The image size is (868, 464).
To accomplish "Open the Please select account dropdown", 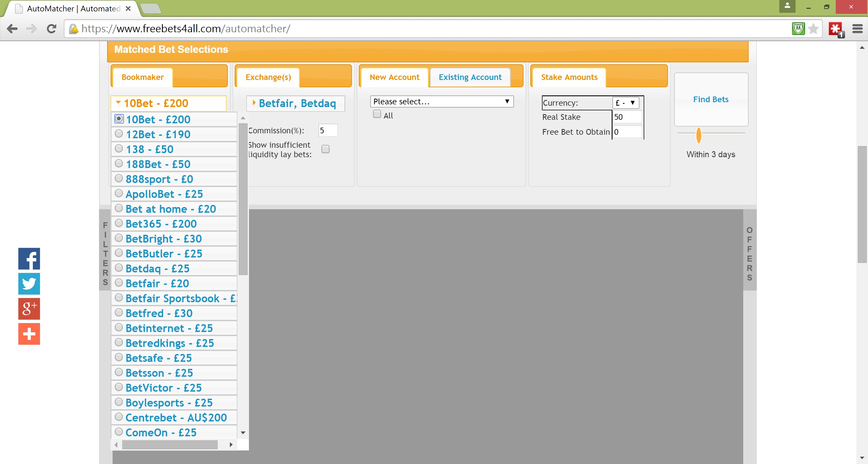I will (x=442, y=101).
